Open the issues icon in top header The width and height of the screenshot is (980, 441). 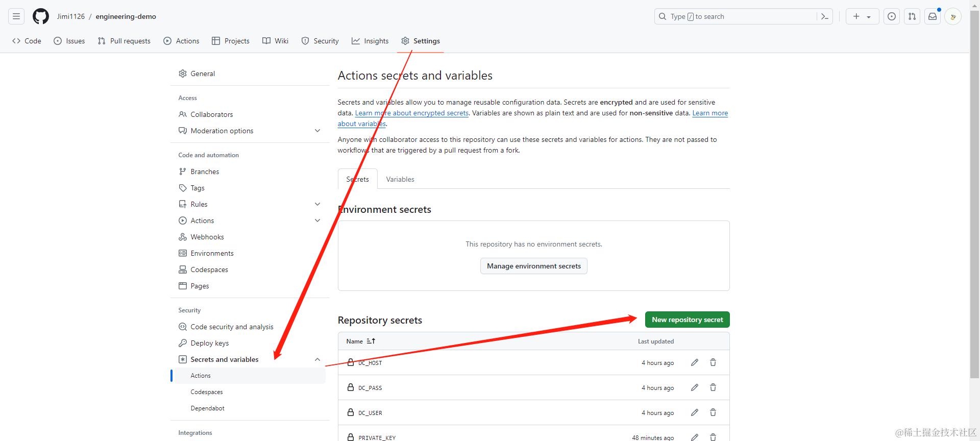pyautogui.click(x=892, y=16)
